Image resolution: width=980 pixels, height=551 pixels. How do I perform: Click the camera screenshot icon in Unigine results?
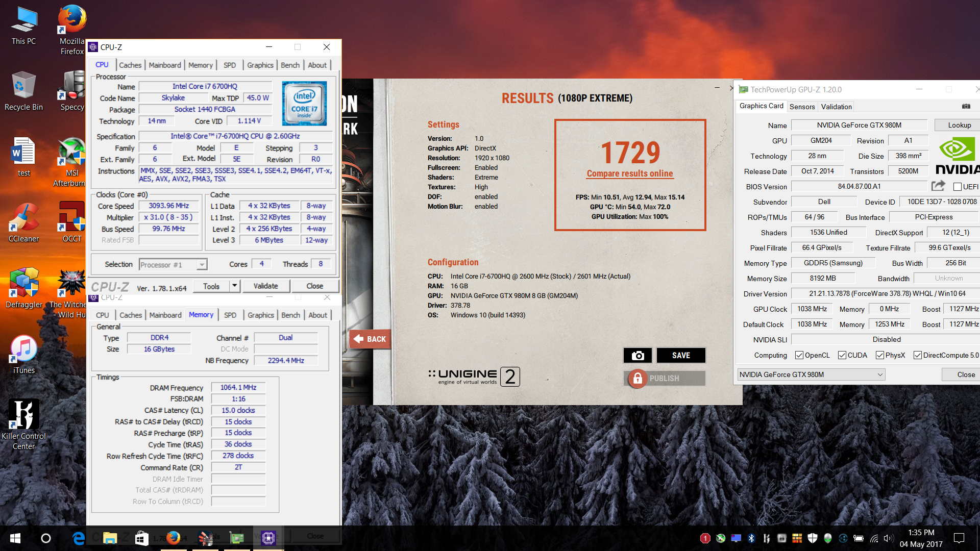pos(638,356)
